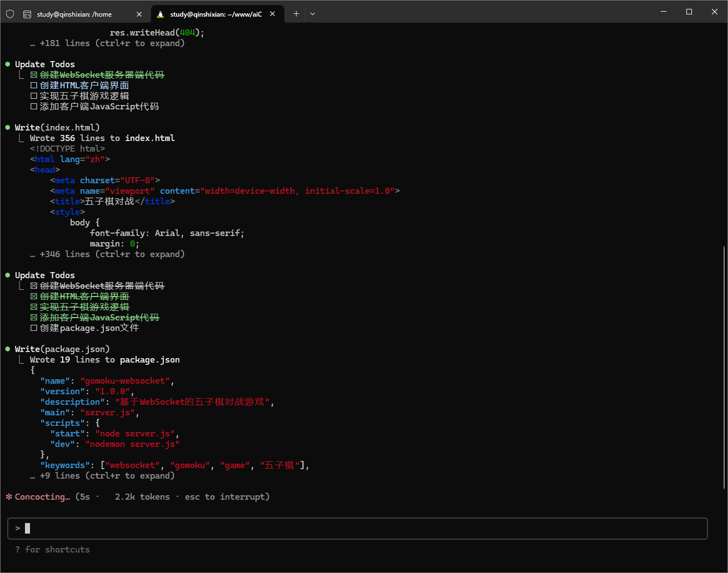Maximize the terminal window
This screenshot has width=728, height=573.
[x=689, y=12]
